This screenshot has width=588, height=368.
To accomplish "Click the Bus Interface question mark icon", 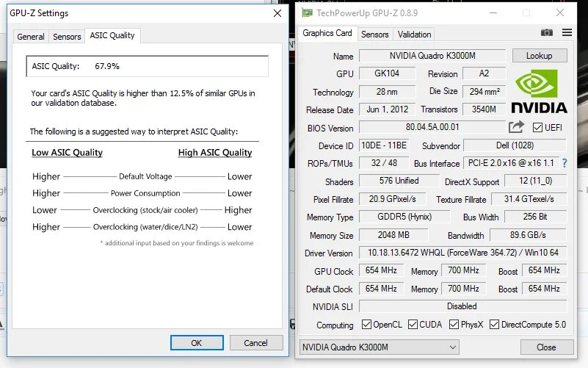I will point(565,163).
